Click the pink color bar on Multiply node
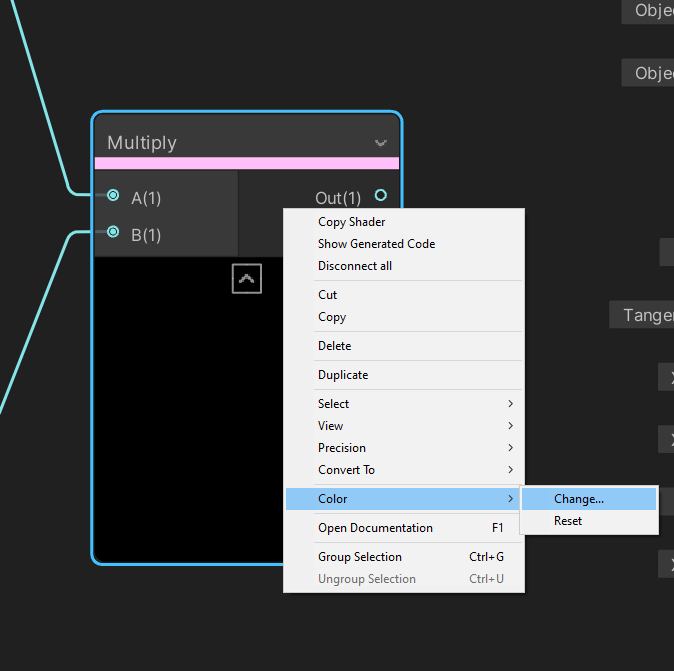Viewport: 674px width, 671px height. coord(246,163)
